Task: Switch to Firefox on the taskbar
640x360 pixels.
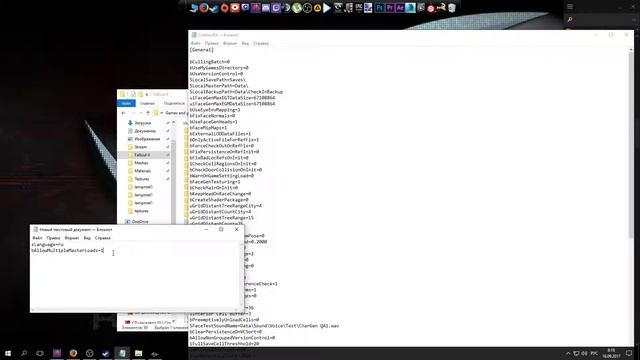Action: [73, 353]
